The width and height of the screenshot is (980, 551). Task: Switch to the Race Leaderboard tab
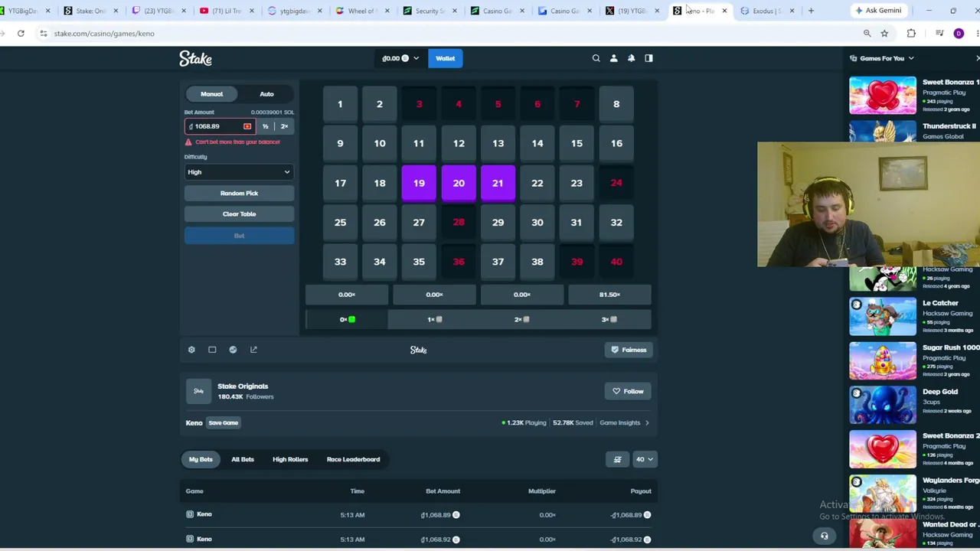pyautogui.click(x=353, y=459)
